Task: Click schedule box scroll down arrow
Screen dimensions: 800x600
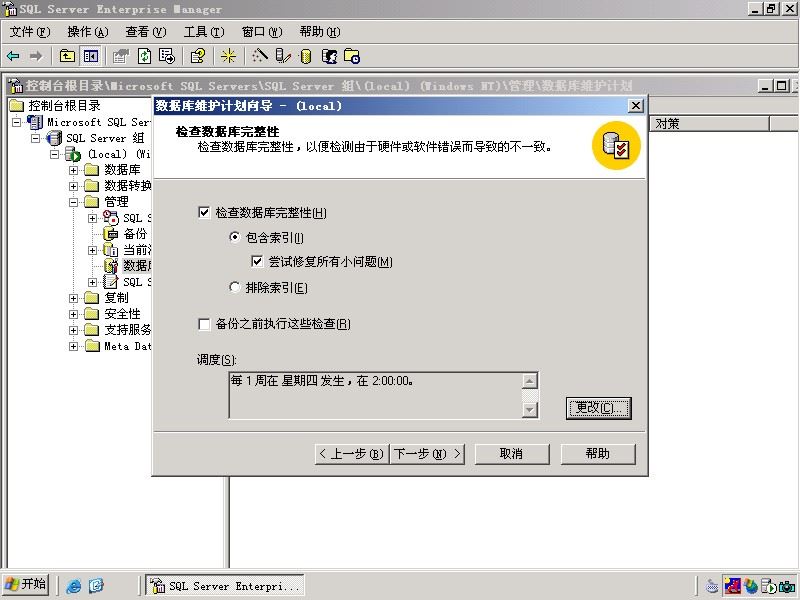Action: [530, 409]
